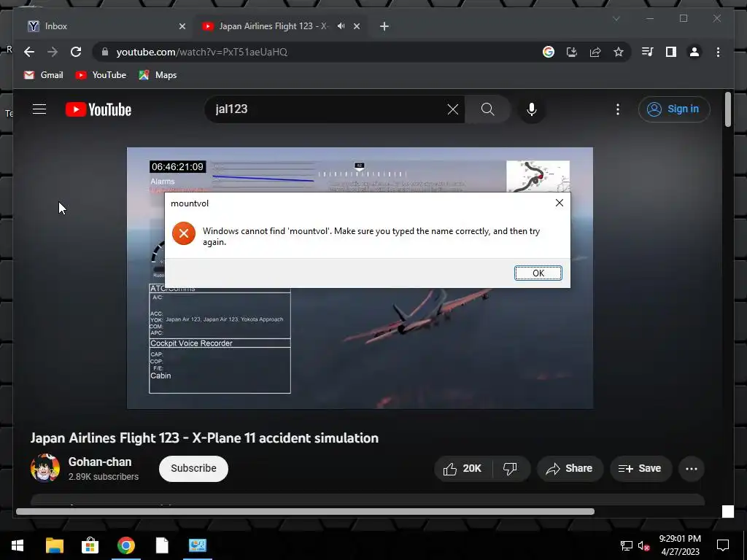
Task: Open Chrome side panel
Action: (671, 52)
